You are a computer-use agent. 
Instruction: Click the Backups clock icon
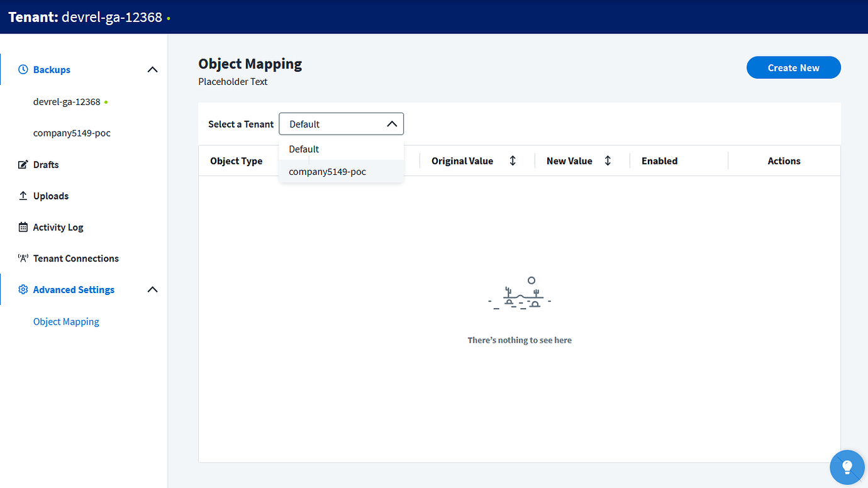pyautogui.click(x=23, y=69)
